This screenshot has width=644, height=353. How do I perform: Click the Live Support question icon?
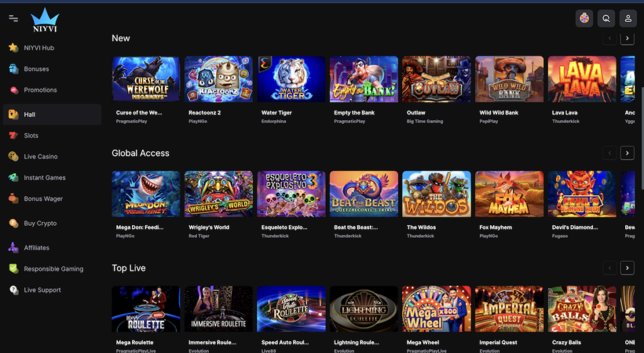coord(14,289)
